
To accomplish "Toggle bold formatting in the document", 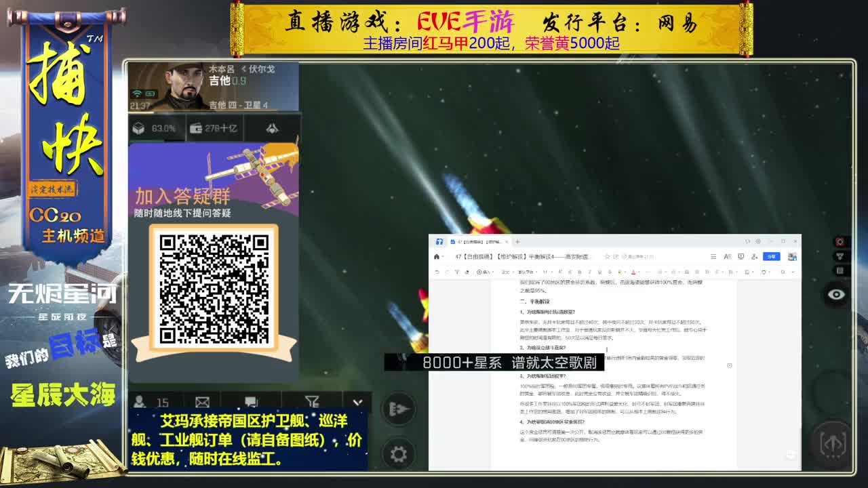I will [x=579, y=272].
